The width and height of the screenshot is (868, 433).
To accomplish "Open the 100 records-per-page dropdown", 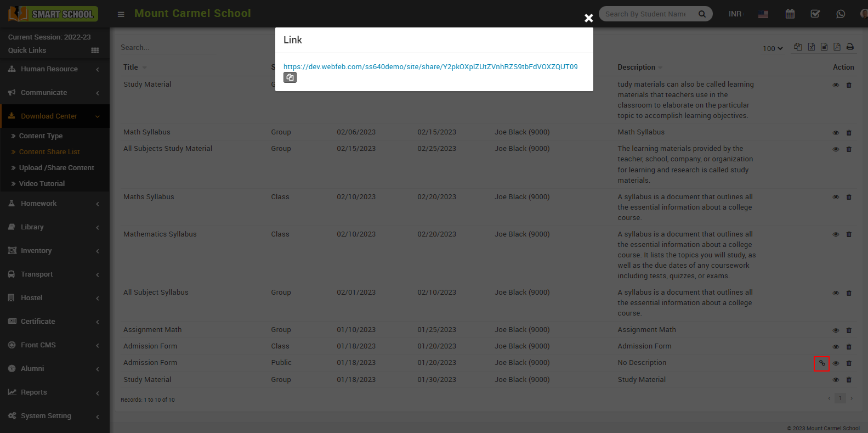I will pyautogui.click(x=773, y=48).
